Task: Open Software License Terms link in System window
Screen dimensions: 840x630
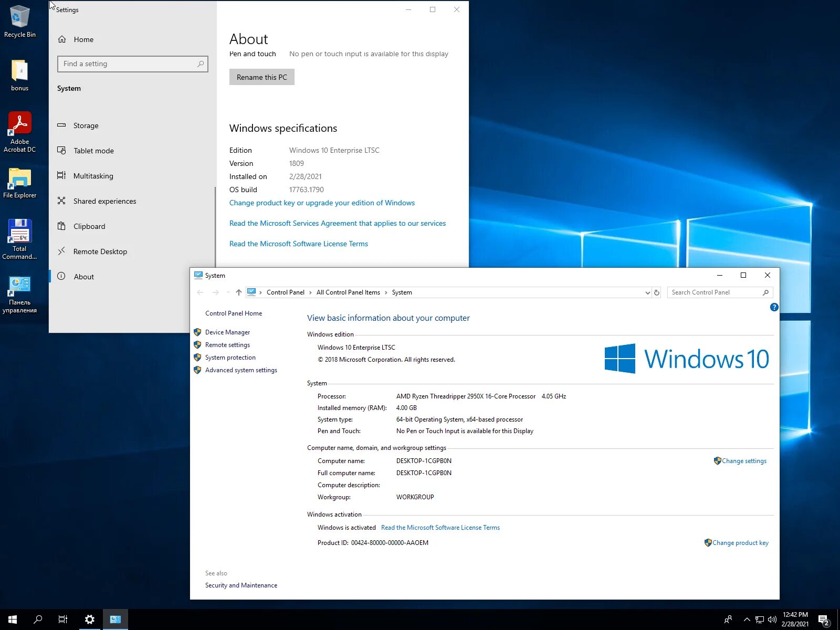Action: 440,528
